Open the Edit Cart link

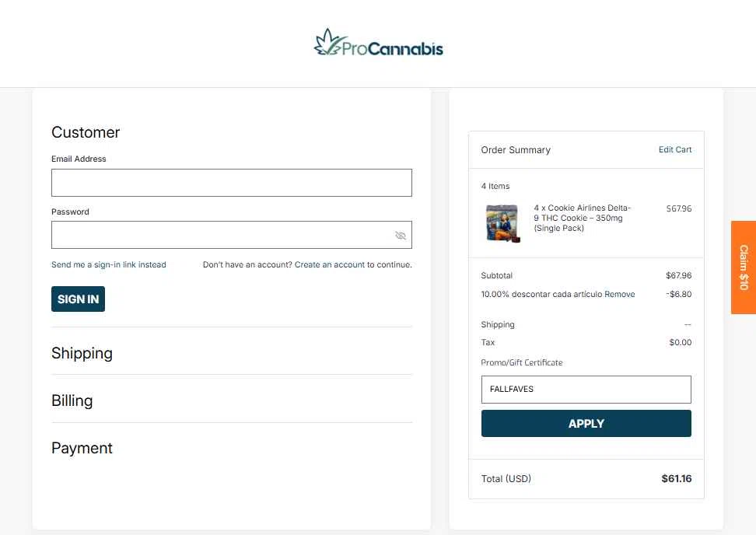pyautogui.click(x=675, y=149)
